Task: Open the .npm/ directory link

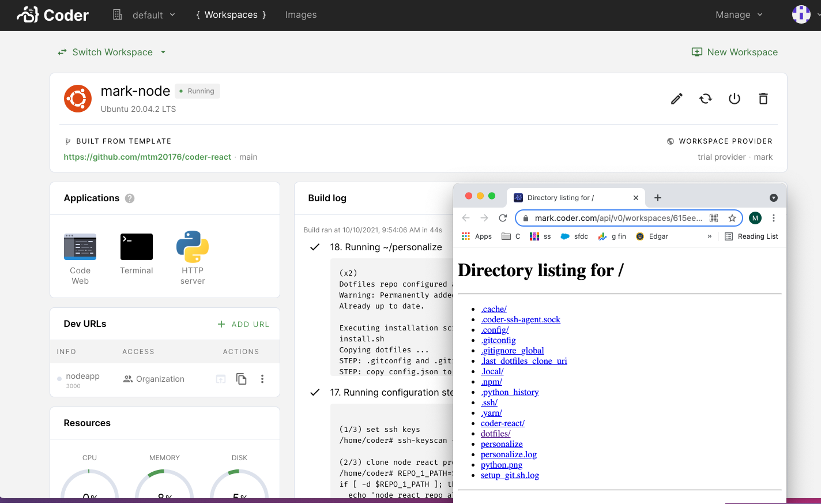Action: tap(491, 382)
